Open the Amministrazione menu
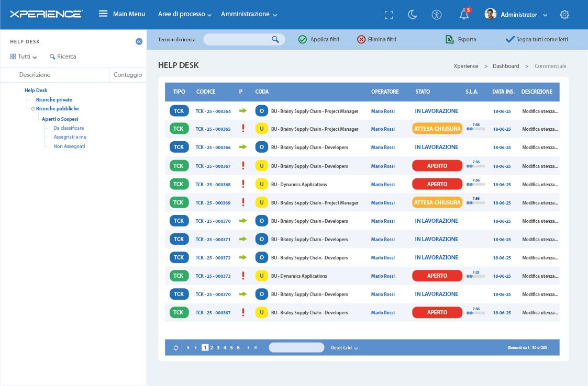588x386 pixels. click(249, 14)
